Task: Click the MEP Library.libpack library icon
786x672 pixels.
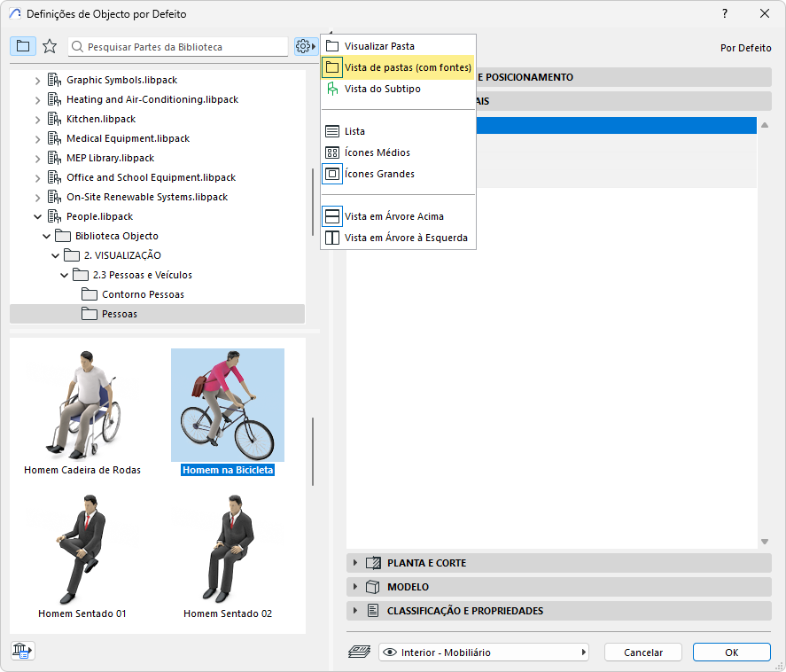Action: [x=55, y=158]
